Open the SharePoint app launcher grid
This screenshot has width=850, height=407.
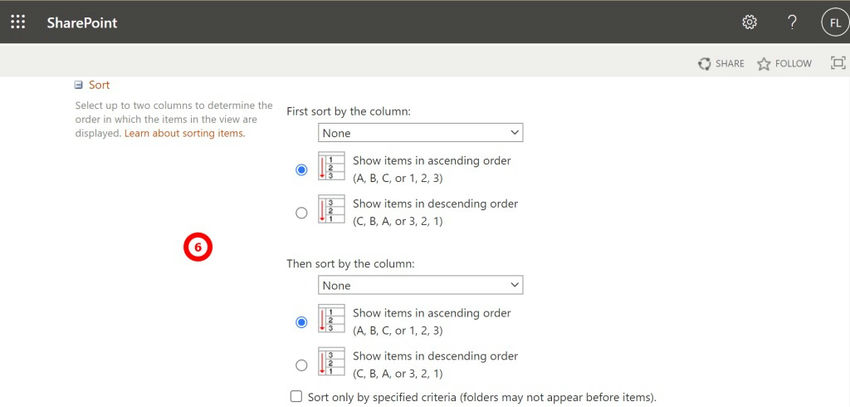pos(18,22)
